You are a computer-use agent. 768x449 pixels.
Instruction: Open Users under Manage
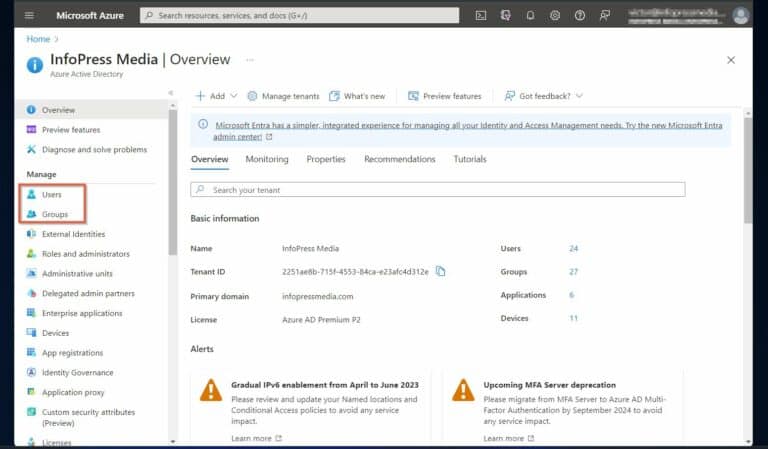52,194
